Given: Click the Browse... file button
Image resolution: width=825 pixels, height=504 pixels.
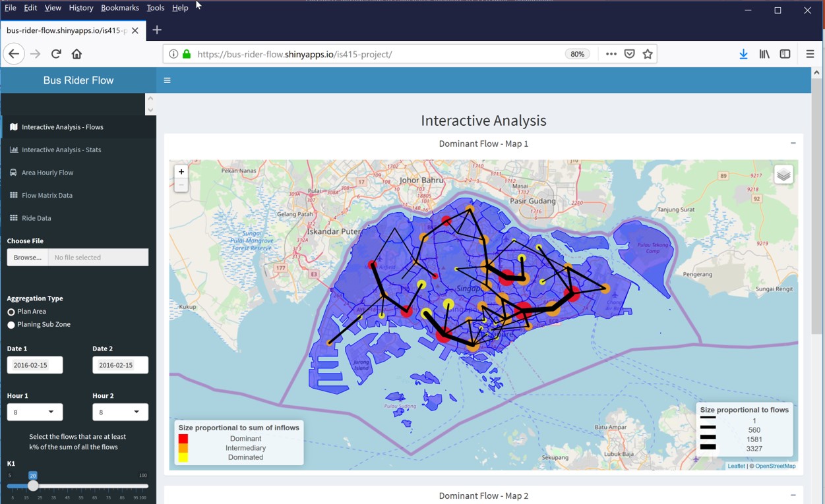Looking at the screenshot, I should [x=28, y=257].
